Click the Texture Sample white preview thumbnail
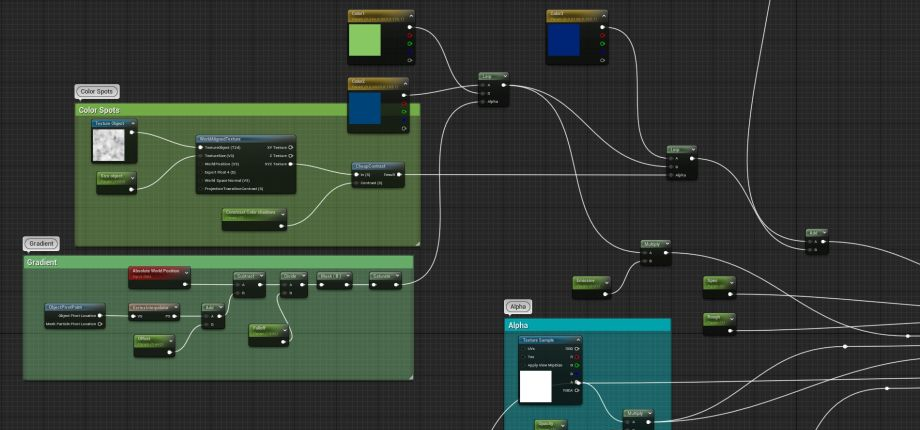920x430 pixels. pyautogui.click(x=536, y=387)
